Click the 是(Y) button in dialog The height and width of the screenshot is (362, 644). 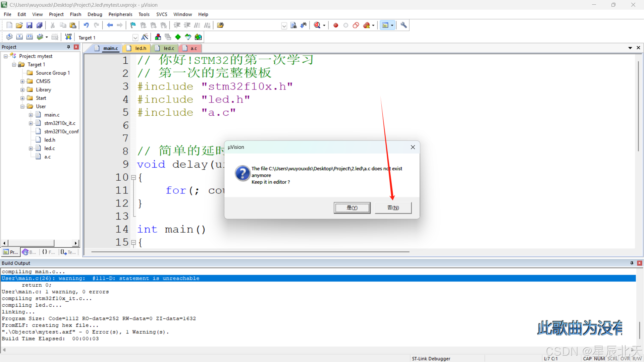tap(352, 208)
